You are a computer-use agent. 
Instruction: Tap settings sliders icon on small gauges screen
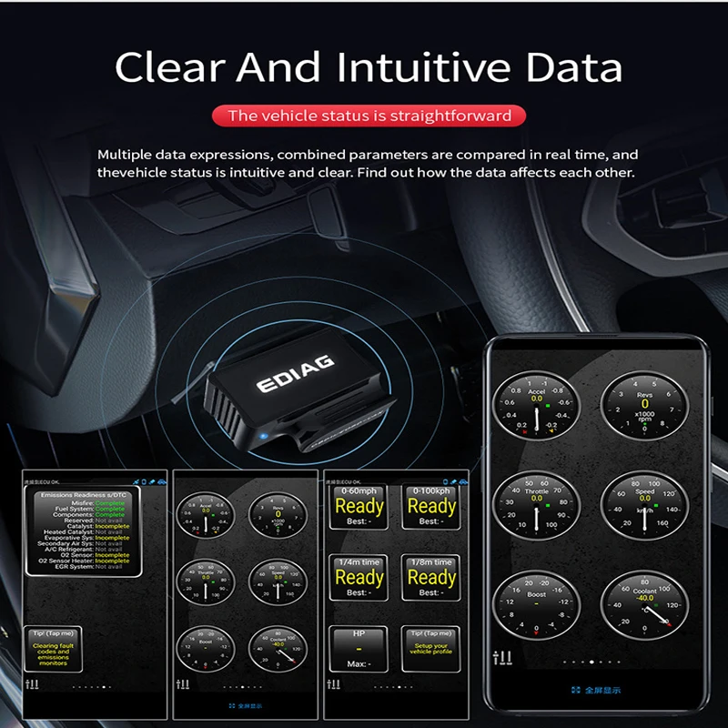pos(183,684)
